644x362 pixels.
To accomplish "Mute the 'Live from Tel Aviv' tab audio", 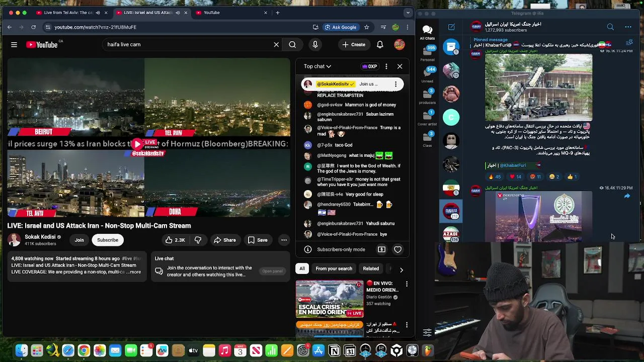I will point(98,13).
